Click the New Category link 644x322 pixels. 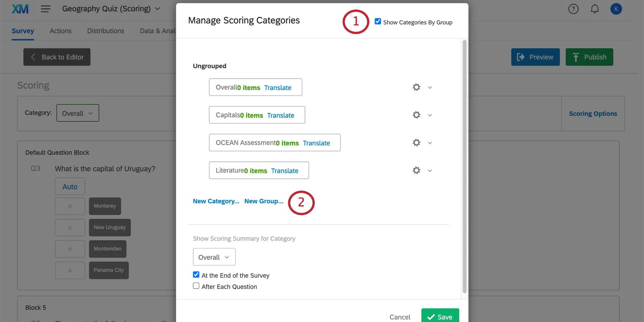[216, 201]
